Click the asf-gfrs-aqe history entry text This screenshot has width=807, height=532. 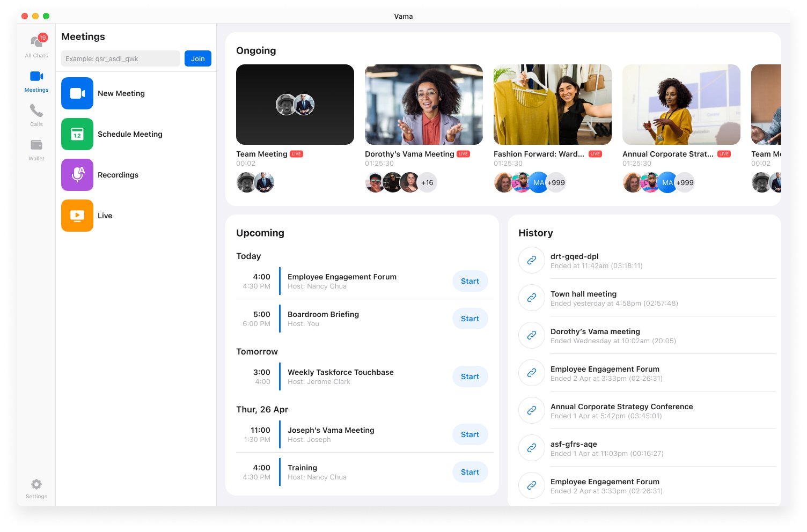574,444
